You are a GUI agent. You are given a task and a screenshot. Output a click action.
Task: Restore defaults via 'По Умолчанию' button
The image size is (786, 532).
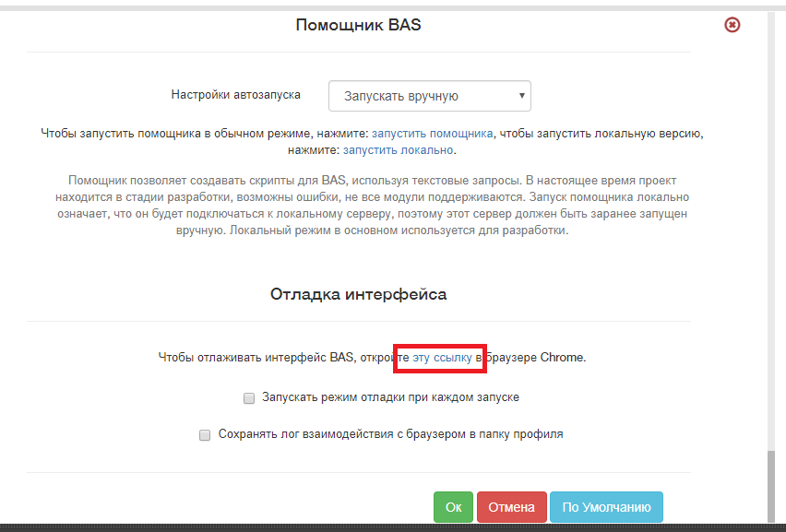[606, 506]
